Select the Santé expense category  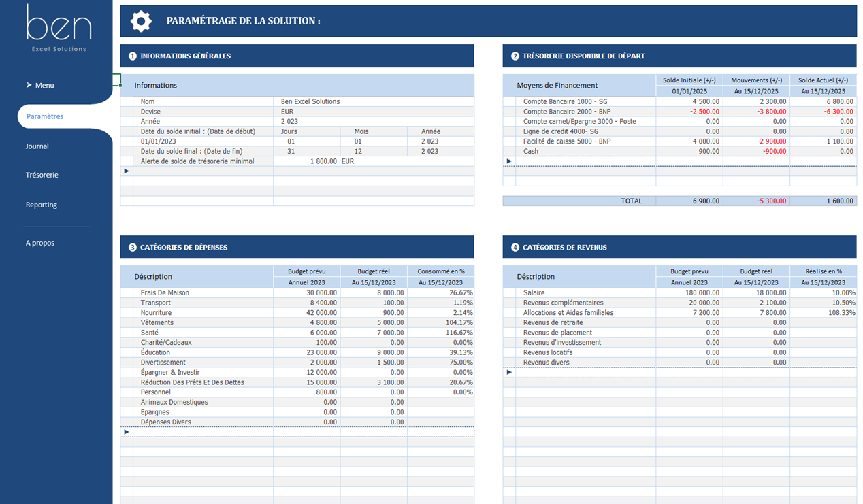(x=150, y=333)
